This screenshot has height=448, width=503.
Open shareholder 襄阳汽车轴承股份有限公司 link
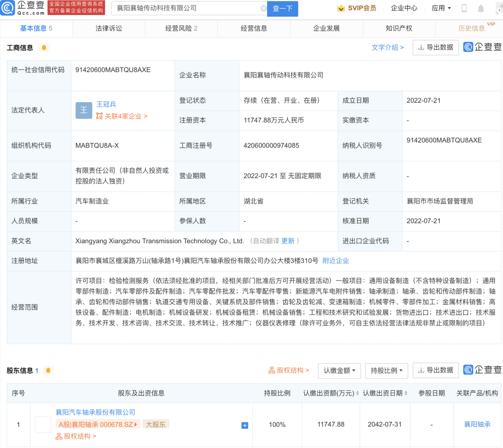tap(95, 413)
